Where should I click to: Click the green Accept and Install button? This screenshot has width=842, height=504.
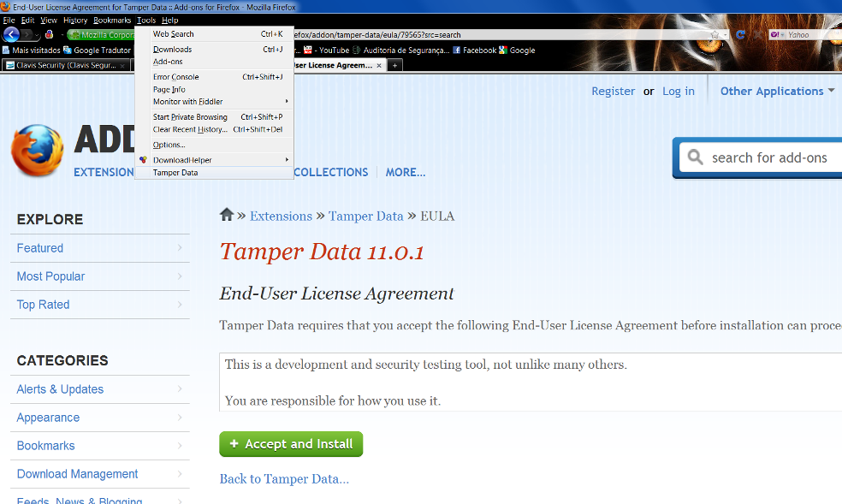[x=291, y=444]
